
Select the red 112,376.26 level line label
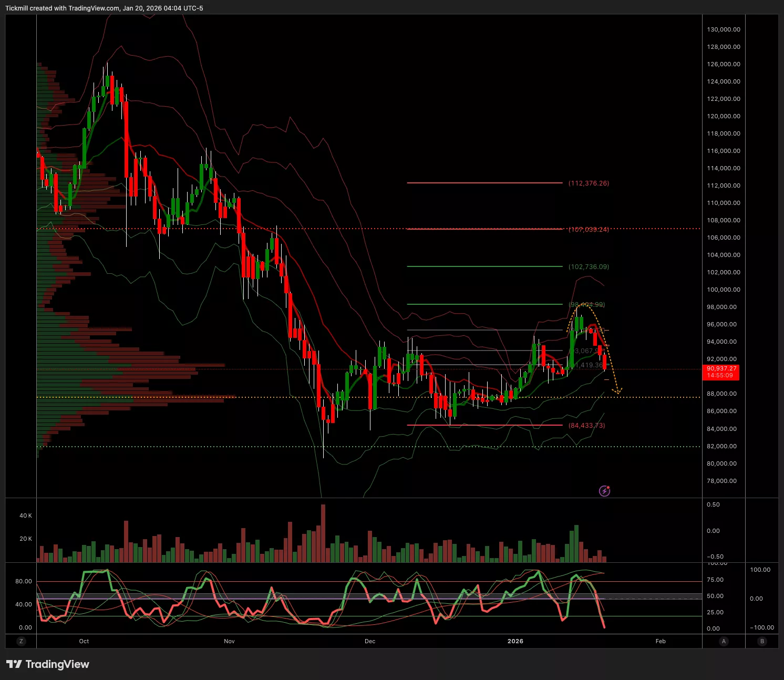pos(589,183)
